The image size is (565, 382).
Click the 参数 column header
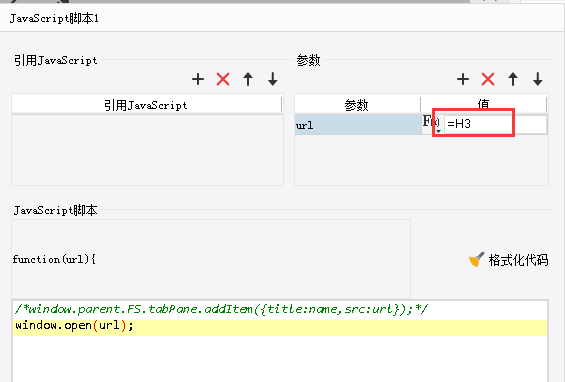pyautogui.click(x=357, y=105)
